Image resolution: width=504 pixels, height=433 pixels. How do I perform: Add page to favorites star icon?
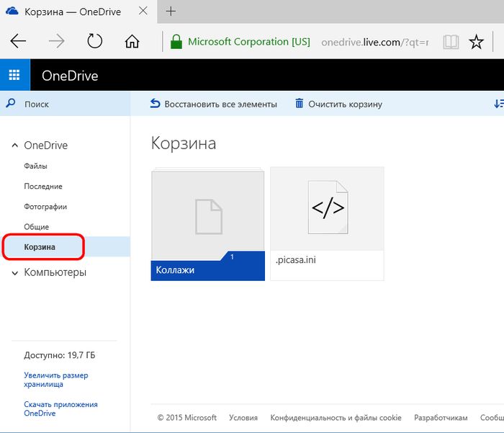click(476, 42)
